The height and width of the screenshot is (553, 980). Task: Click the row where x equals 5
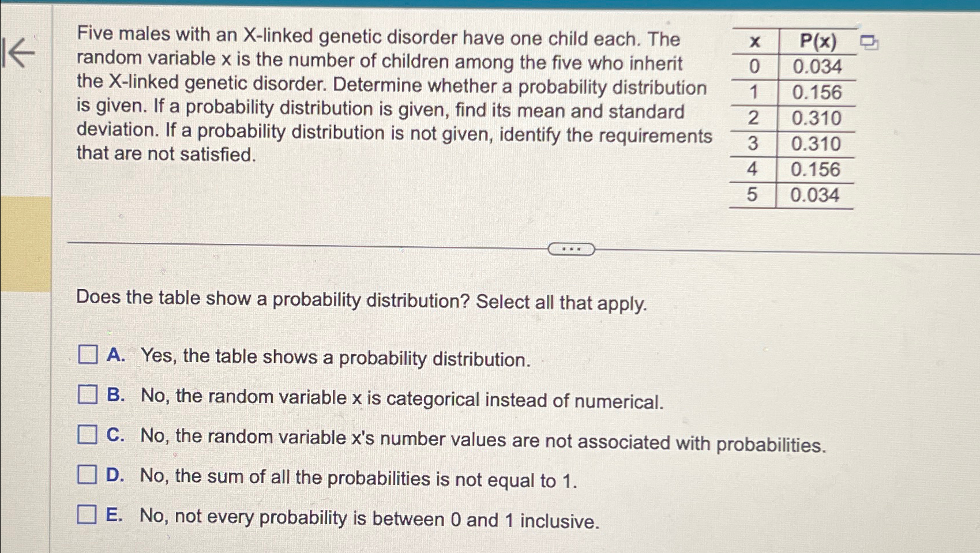(x=790, y=195)
